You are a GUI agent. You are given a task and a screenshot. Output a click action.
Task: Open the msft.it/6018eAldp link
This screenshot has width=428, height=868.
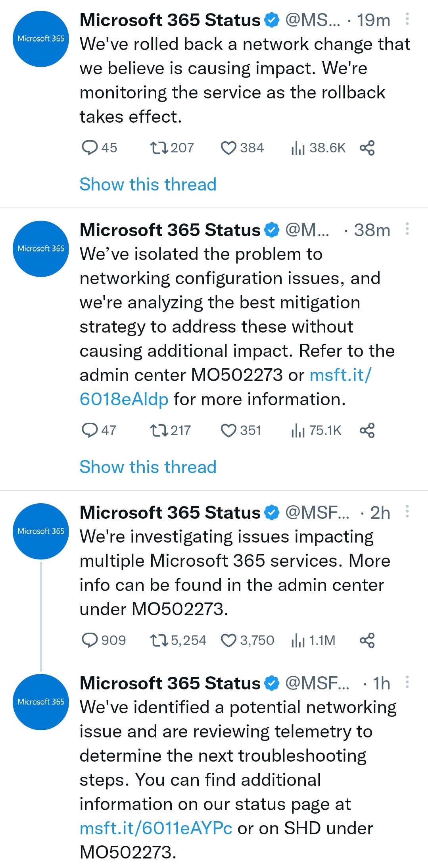(x=225, y=387)
